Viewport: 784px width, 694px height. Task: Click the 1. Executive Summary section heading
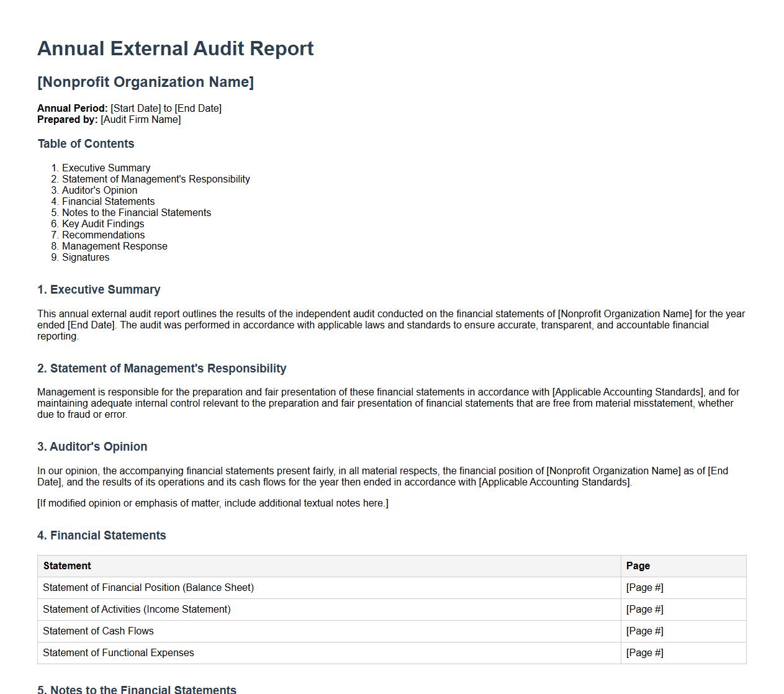(99, 289)
